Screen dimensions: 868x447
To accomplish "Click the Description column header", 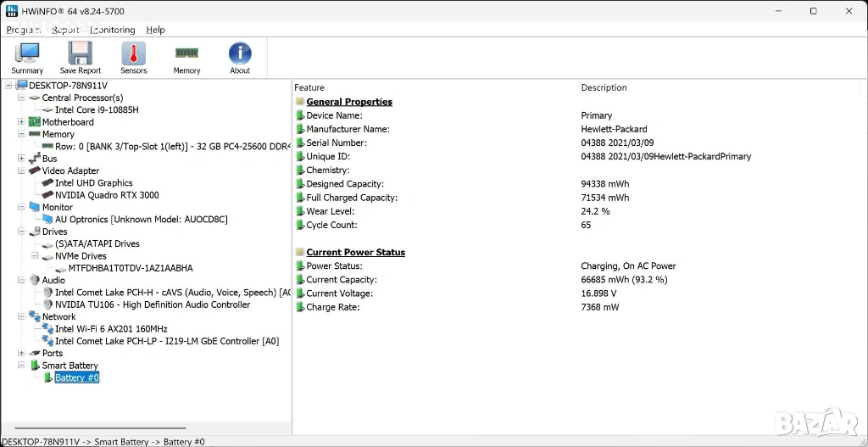I will tap(604, 87).
